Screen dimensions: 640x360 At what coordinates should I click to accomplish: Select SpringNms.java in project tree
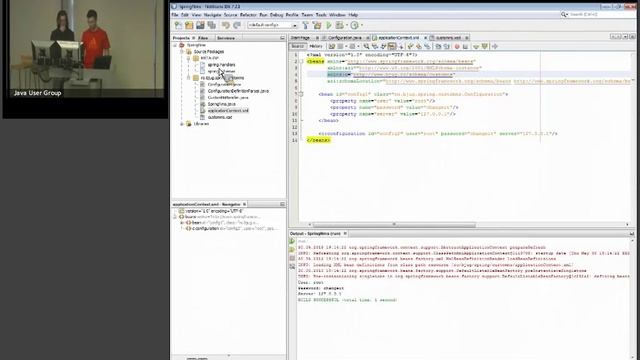[221, 104]
